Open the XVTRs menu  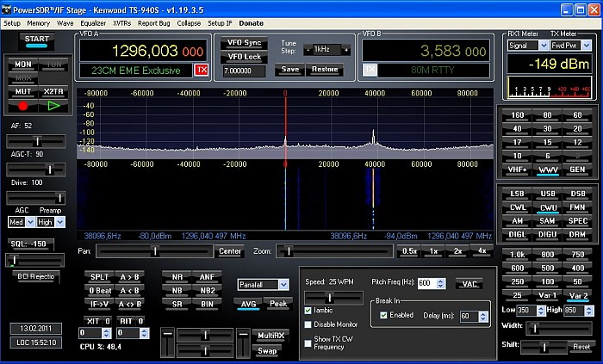tap(122, 23)
